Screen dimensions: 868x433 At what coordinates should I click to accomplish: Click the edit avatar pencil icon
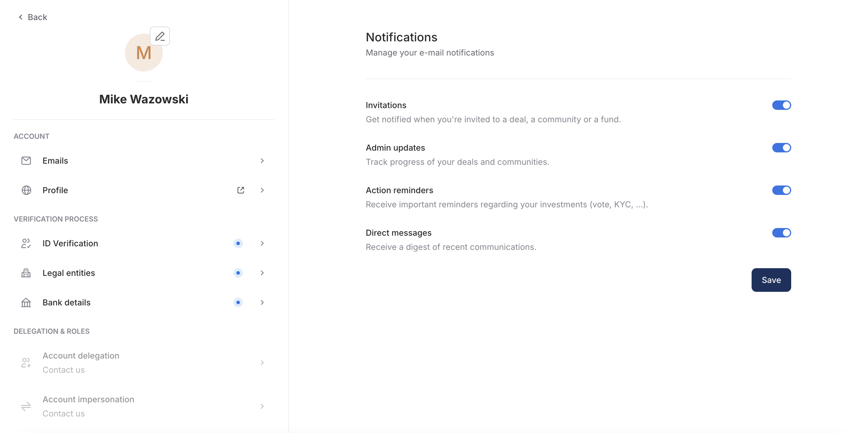pos(160,36)
